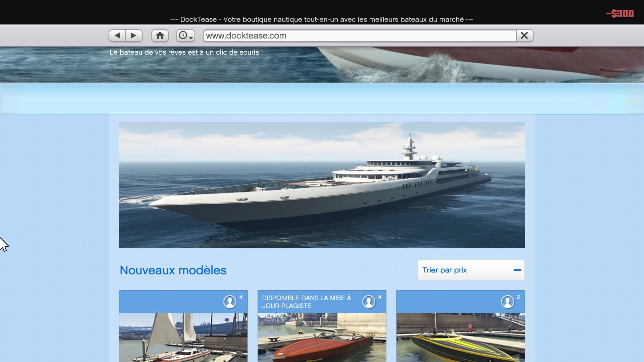Click passenger icon on the yellow speedboat card
The image size is (644, 362).
(508, 302)
